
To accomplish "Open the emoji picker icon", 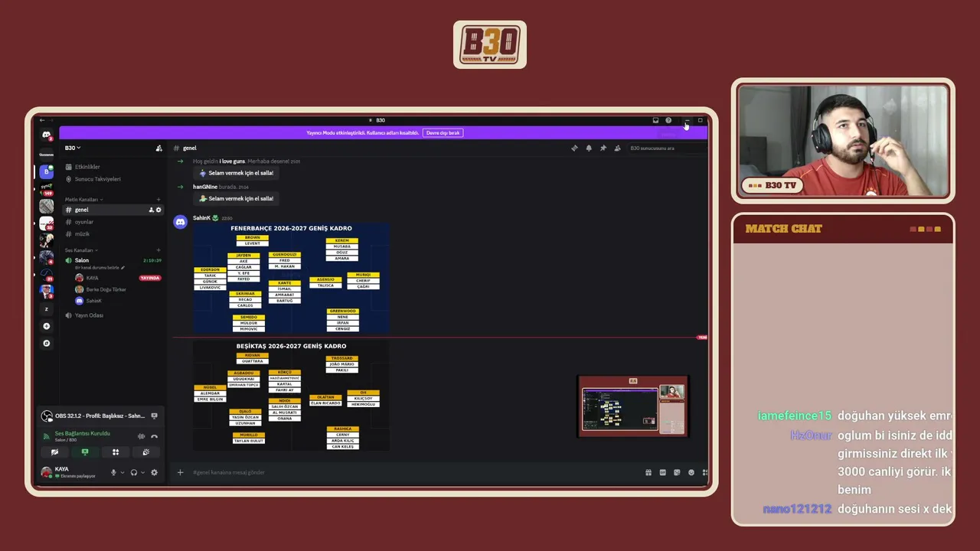I will point(691,472).
